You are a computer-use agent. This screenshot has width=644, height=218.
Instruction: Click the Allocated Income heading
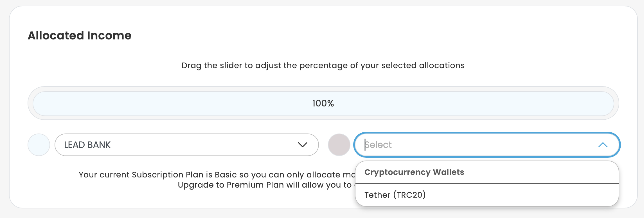tap(80, 35)
